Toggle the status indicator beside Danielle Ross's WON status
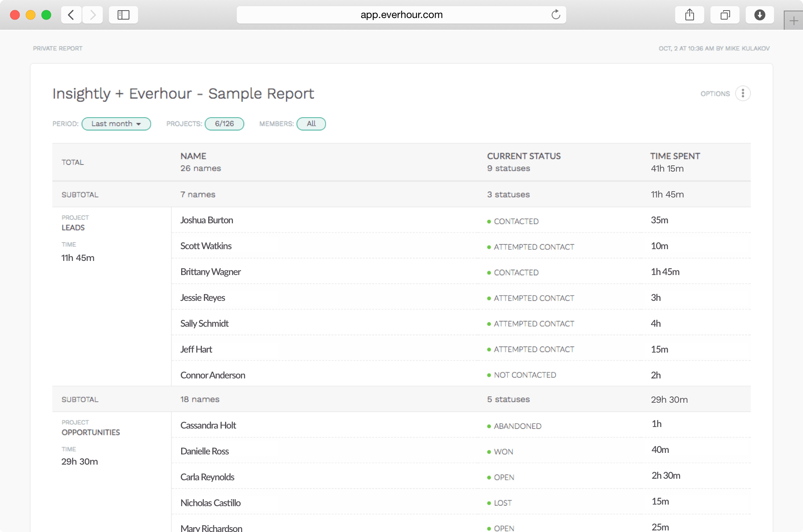Screen dimensions: 803x532 [489, 452]
